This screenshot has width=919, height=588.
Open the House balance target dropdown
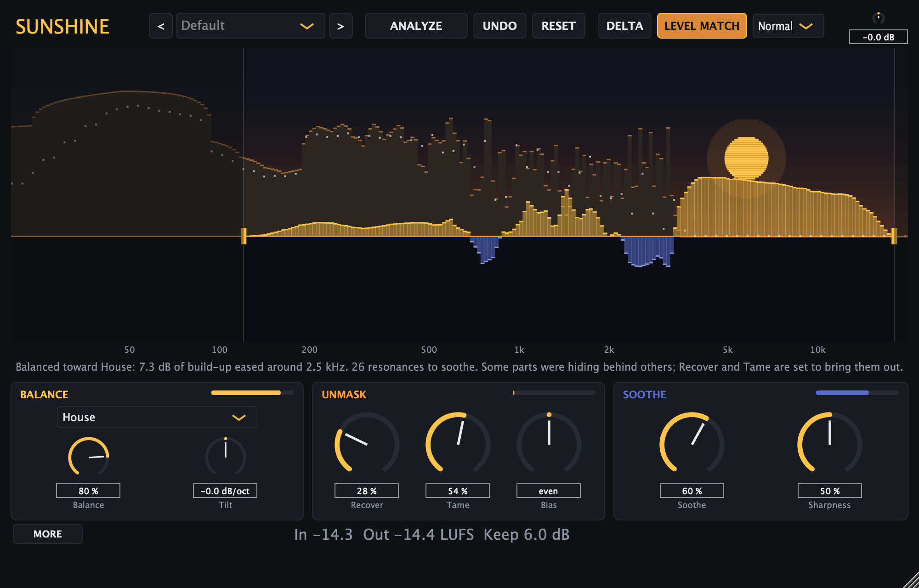coord(157,417)
